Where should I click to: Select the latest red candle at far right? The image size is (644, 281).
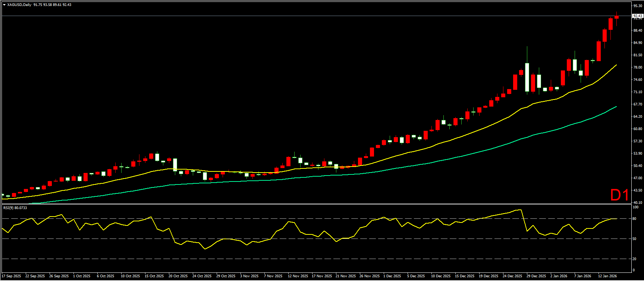pos(616,17)
